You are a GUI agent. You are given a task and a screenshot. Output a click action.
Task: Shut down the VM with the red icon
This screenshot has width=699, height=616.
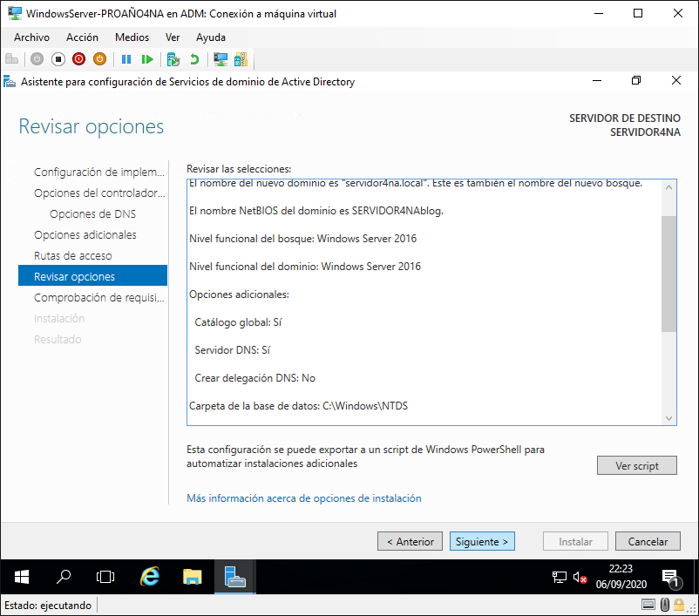[79, 59]
